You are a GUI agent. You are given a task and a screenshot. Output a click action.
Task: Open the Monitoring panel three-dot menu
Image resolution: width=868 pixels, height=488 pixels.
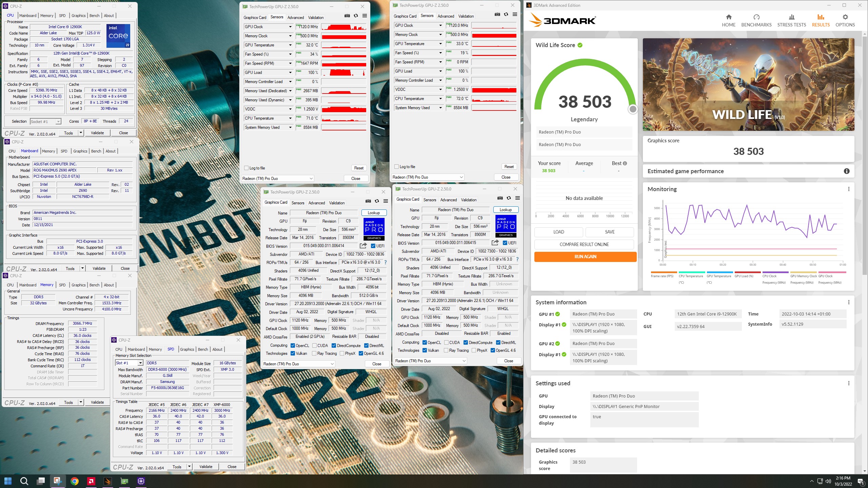click(x=849, y=189)
